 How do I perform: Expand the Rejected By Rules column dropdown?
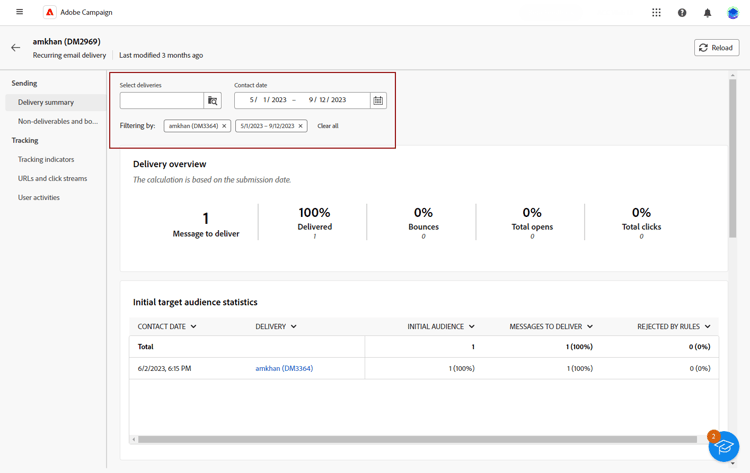(707, 326)
